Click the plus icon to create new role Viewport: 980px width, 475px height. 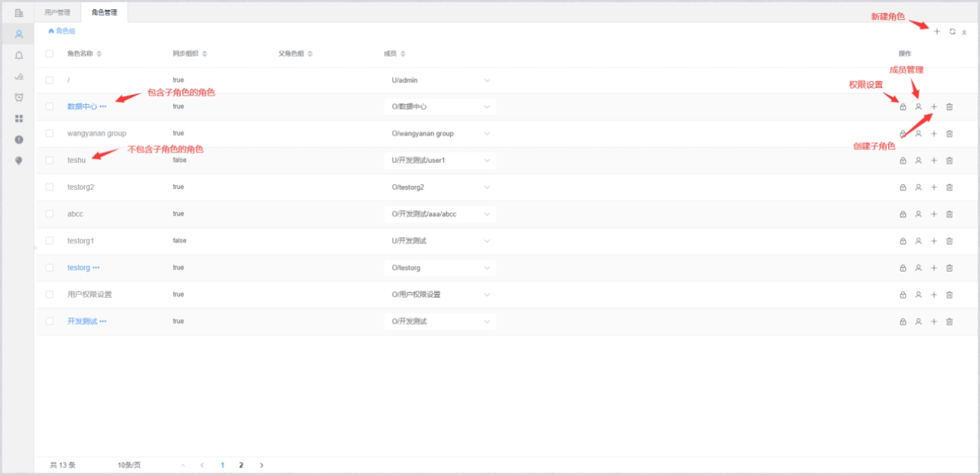coord(936,31)
